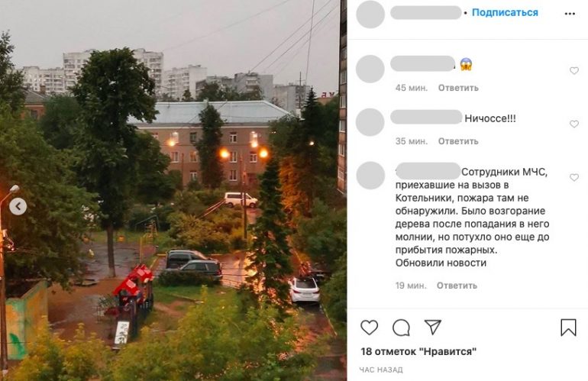This screenshot has width=588, height=381.
Task: Reply to the 45 мин. comment
Action: tap(458, 88)
